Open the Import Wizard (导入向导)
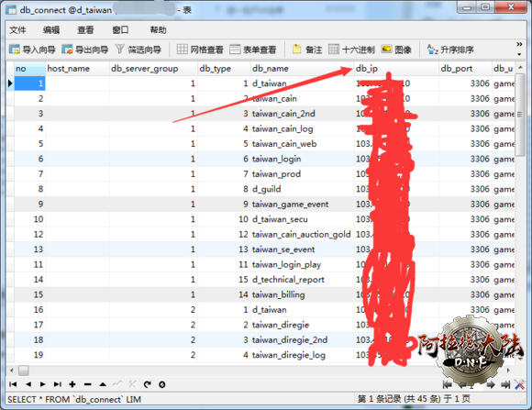Screen dimensions: 532x410 (32, 50)
